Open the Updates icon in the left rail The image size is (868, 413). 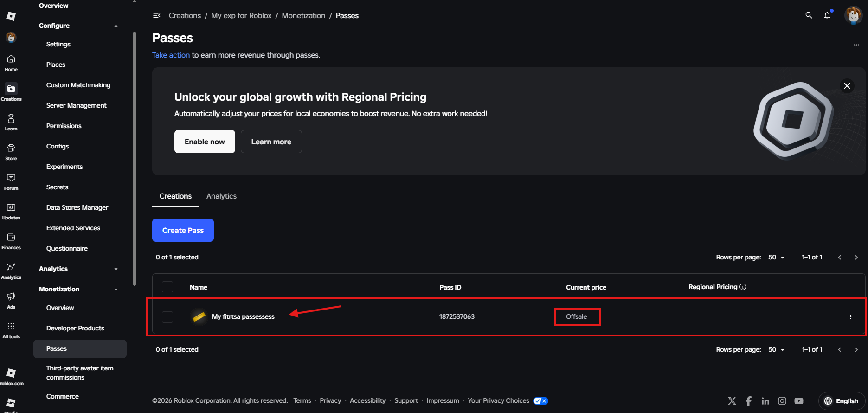11,211
